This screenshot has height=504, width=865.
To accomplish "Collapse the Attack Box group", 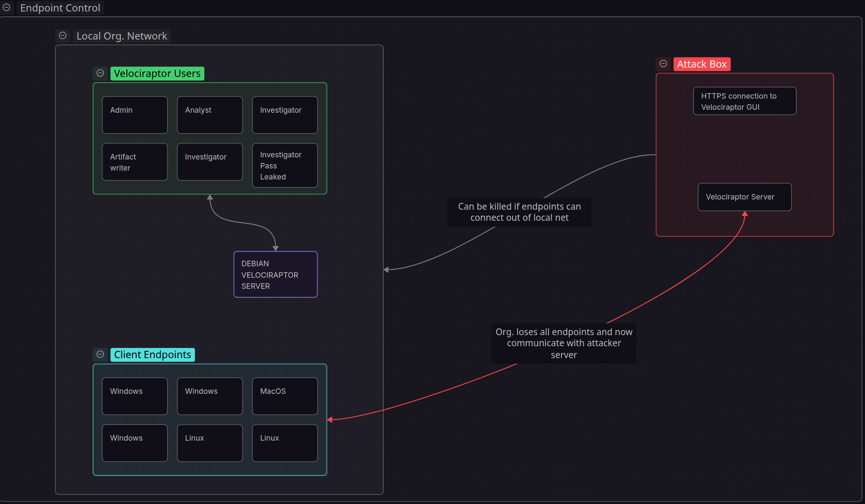I will point(663,64).
